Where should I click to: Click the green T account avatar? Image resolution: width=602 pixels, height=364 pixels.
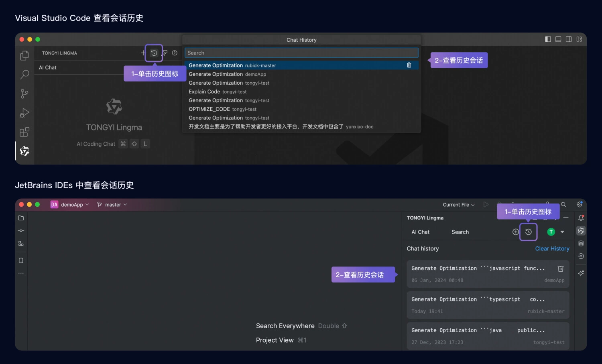point(551,232)
